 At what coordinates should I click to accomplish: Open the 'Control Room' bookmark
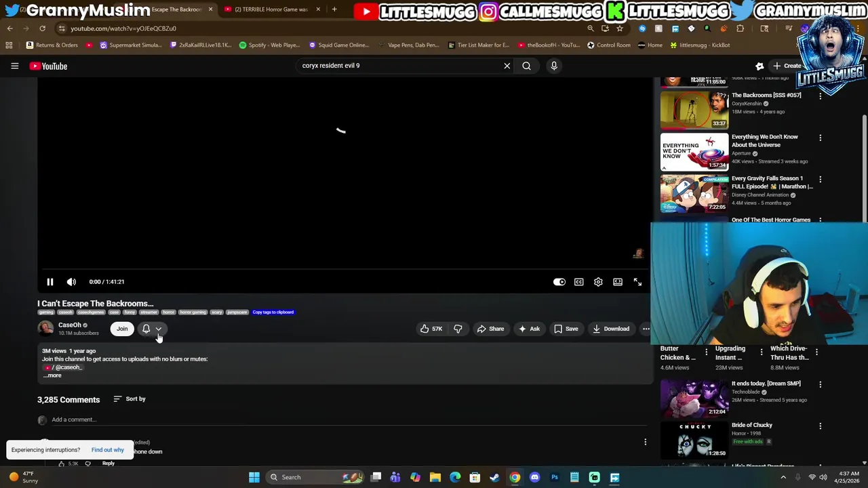click(x=608, y=45)
